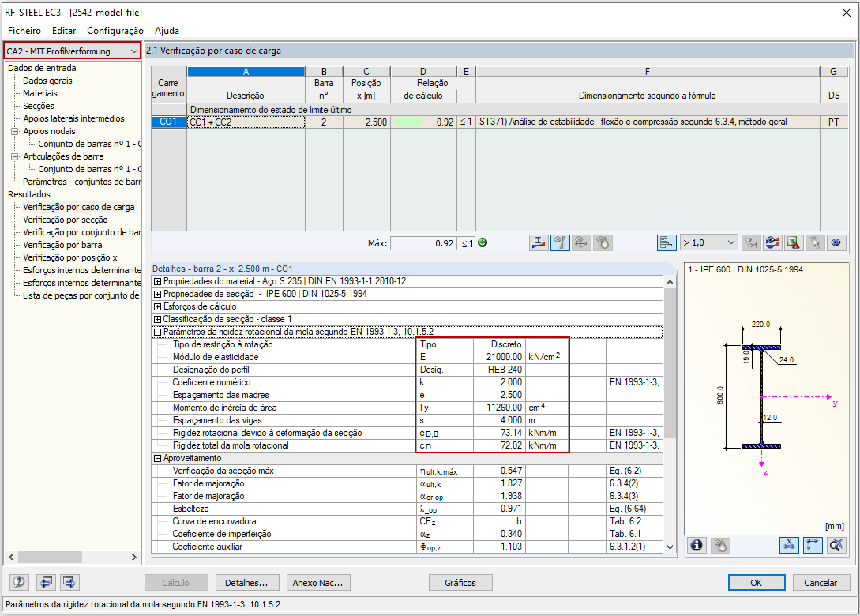Select Verificação por barra tree item
This screenshot has width=860, height=616.
[62, 245]
